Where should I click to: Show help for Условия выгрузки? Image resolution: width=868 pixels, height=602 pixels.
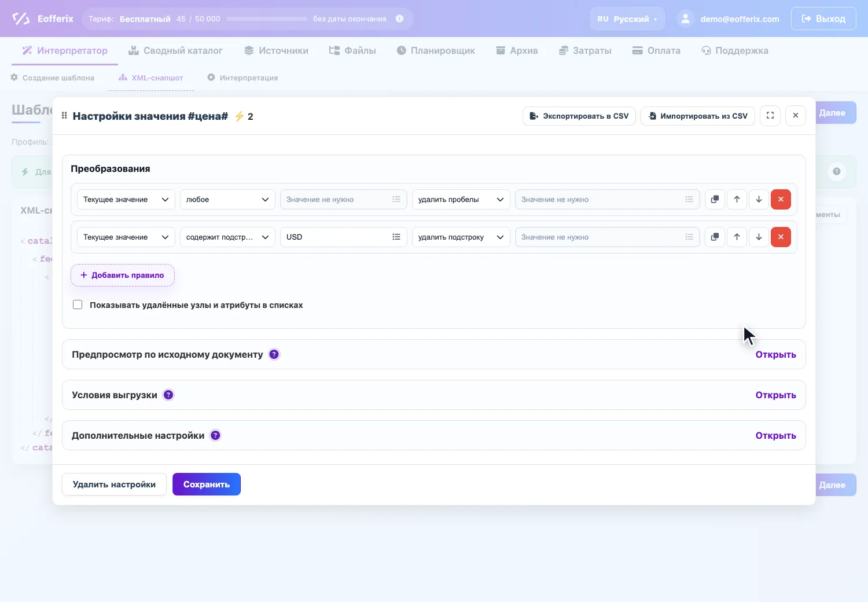[x=168, y=395]
